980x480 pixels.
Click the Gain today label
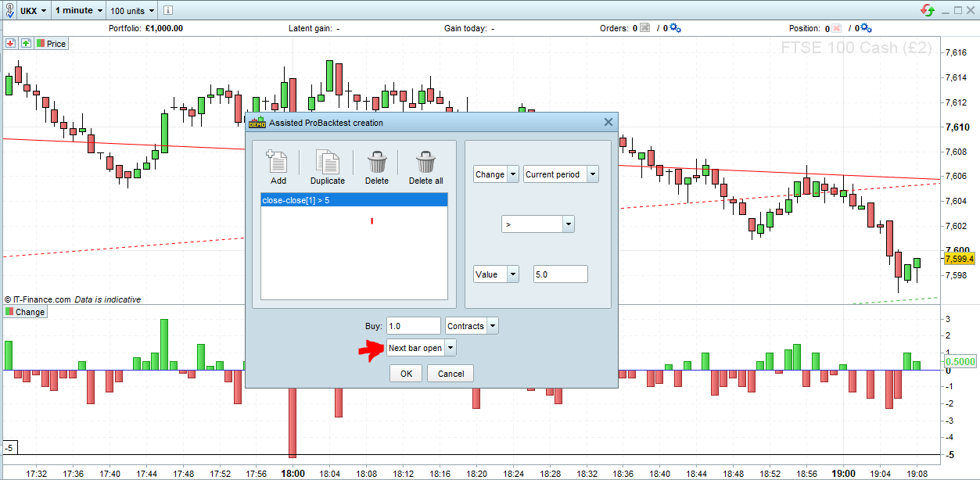(x=465, y=28)
